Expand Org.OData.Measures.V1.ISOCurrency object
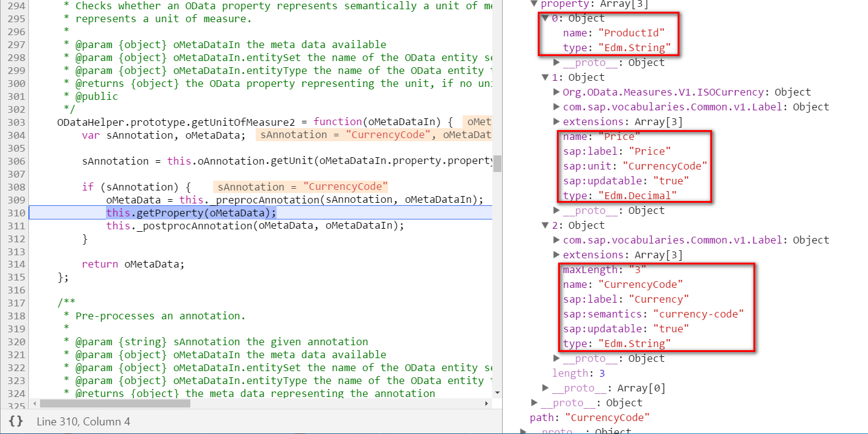This screenshot has height=434, width=868. [x=556, y=92]
